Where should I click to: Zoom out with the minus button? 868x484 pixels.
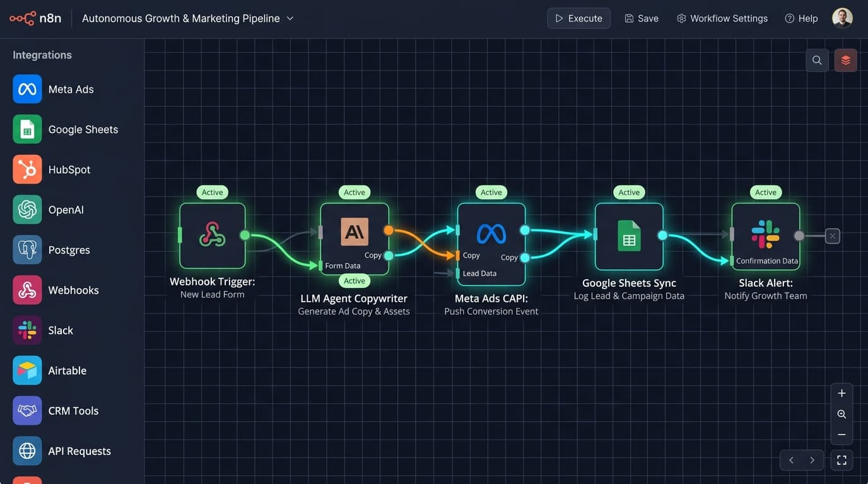tap(842, 435)
